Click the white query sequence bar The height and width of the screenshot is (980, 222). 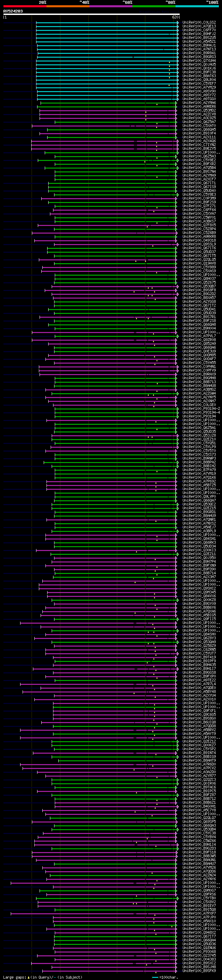pyautogui.click(x=92, y=15)
